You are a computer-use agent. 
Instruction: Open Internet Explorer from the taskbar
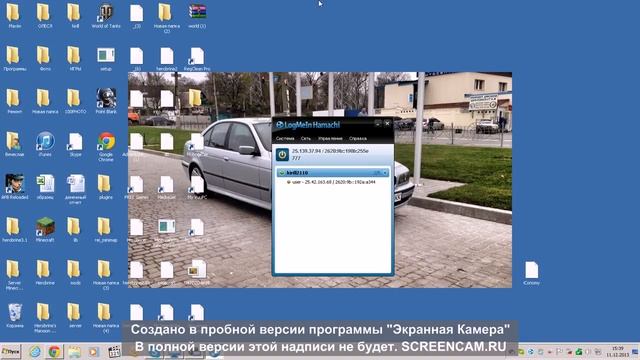point(35,351)
